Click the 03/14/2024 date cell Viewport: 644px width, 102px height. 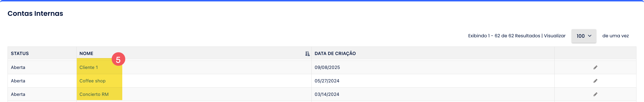click(327, 94)
